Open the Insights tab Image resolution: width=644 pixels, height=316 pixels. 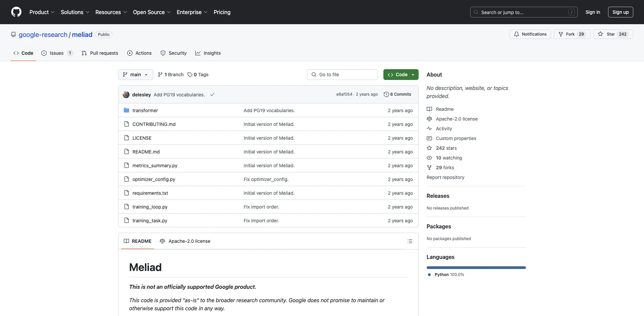coord(208,53)
